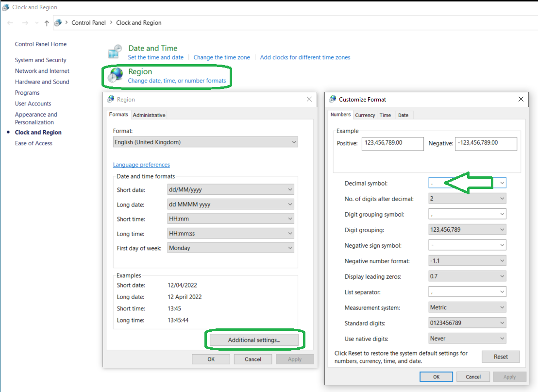Open the Negative sign symbol dropdown
This screenshot has height=392, width=538.
tap(467, 245)
